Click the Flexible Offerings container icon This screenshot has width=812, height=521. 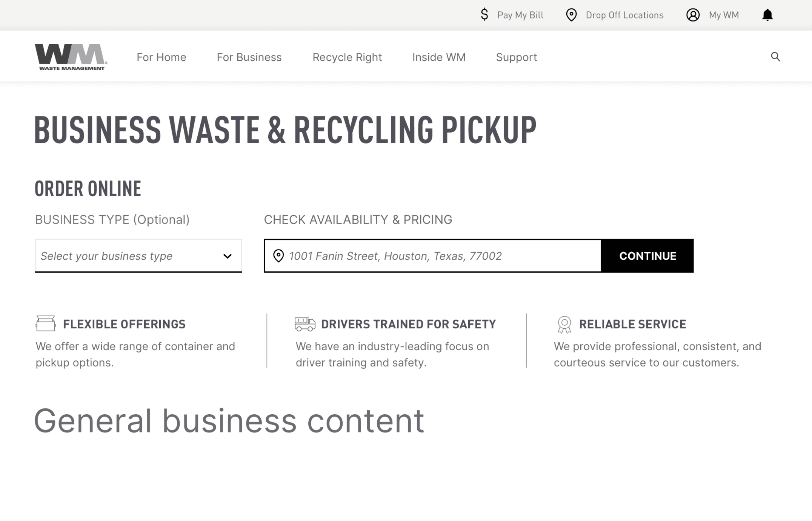46,323
